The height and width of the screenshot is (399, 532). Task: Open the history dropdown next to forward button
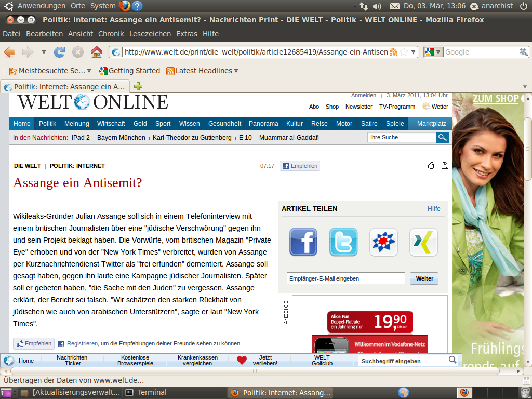44,52
